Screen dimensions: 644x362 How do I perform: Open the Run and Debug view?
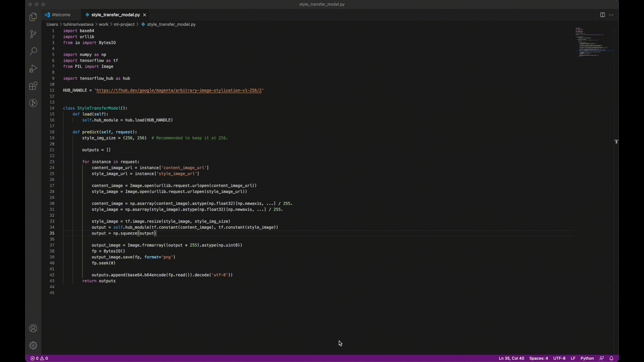coord(33,68)
